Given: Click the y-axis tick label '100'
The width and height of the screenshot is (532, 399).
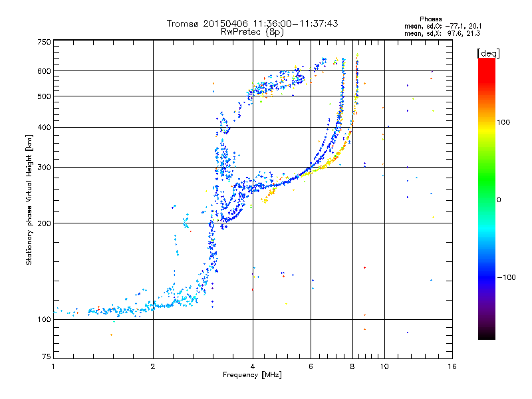Looking at the screenshot, I should click(44, 320).
